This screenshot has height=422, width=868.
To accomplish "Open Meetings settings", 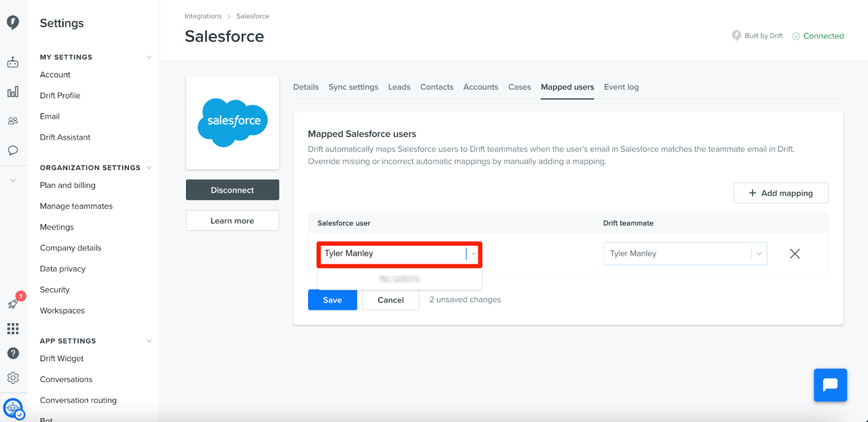I will tap(57, 227).
